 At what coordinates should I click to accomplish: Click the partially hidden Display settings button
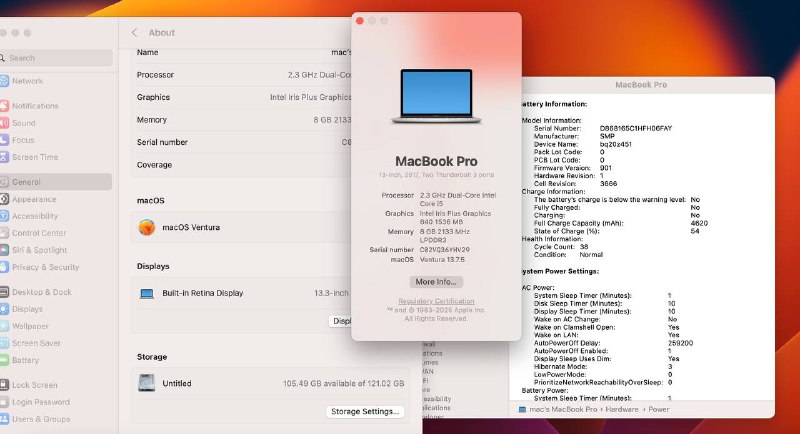pyautogui.click(x=341, y=321)
